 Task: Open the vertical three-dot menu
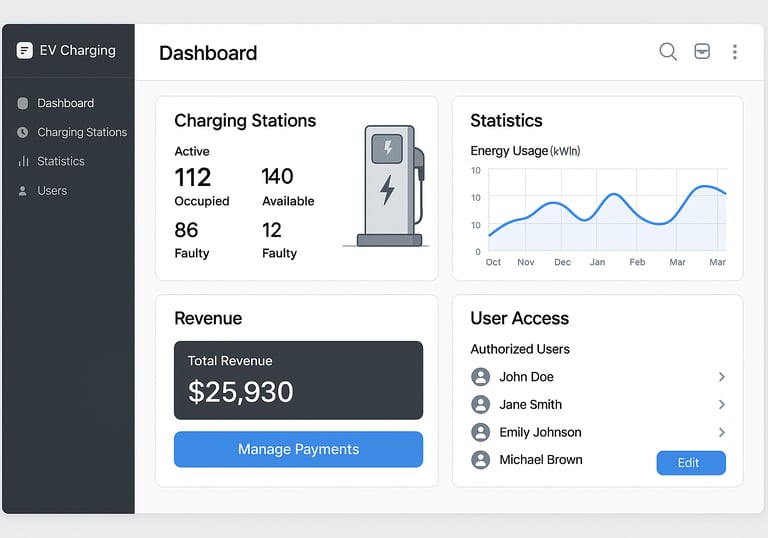(735, 52)
